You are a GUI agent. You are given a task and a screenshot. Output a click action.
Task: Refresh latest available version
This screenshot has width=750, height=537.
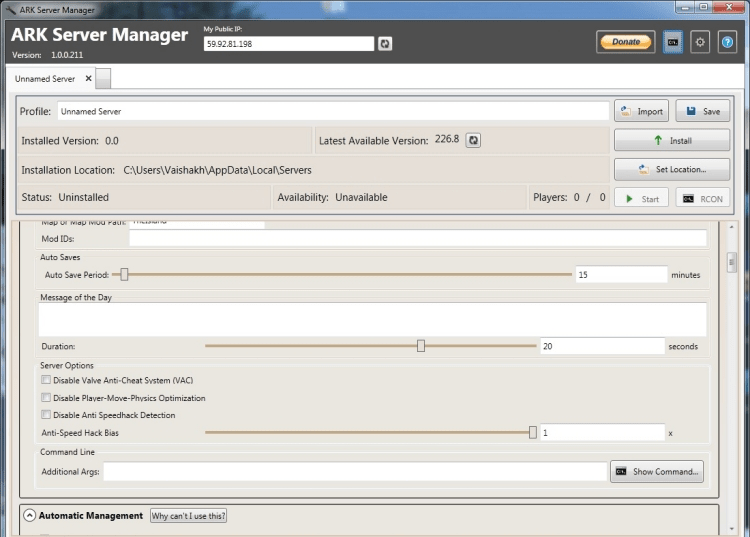coord(473,140)
